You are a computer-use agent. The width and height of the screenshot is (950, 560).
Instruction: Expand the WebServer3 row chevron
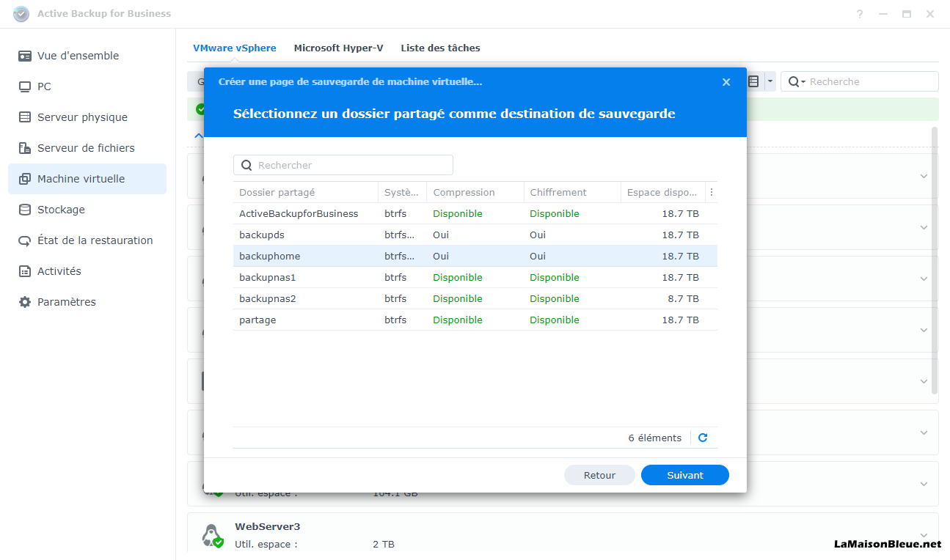(924, 535)
